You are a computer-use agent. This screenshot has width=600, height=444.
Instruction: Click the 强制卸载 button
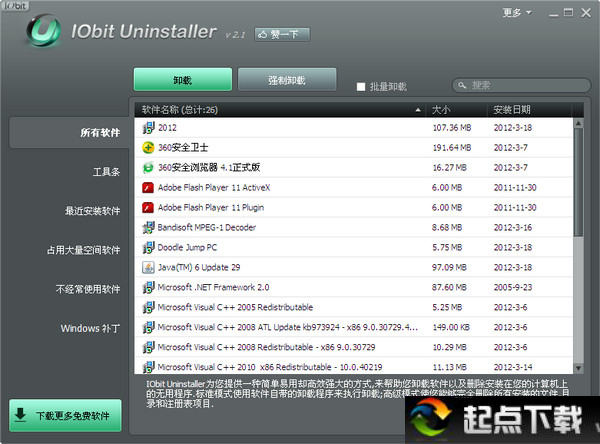pos(287,80)
